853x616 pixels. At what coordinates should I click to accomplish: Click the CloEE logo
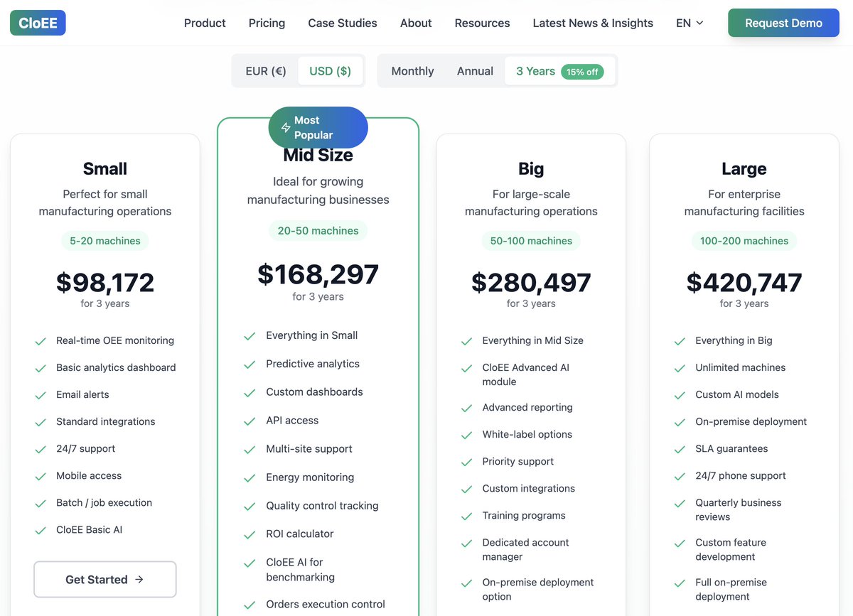(x=37, y=23)
